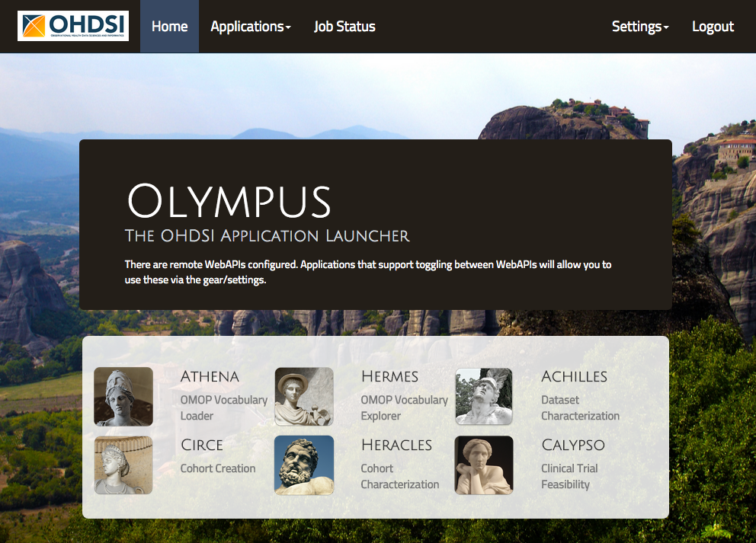This screenshot has width=756, height=543.
Task: Click the OHDSI logo in navbar
Action: [x=73, y=26]
